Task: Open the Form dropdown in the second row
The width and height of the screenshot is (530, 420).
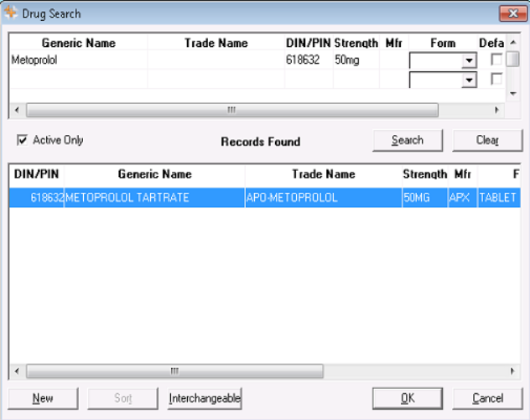Action: 469,80
